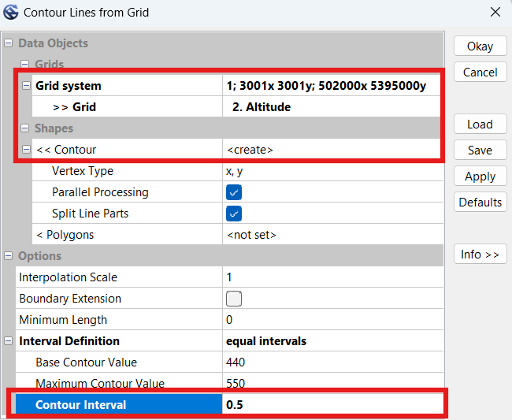Click the Apply button

(480, 177)
